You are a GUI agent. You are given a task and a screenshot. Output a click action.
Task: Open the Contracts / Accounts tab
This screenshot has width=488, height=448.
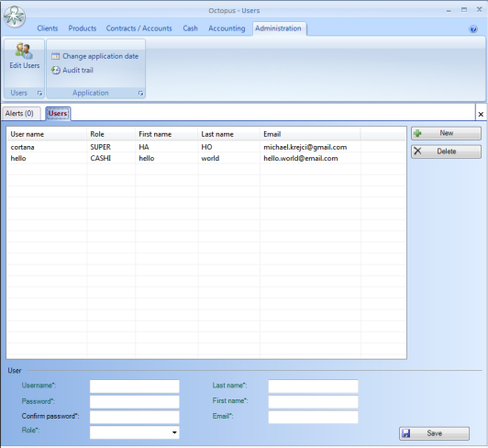pos(139,28)
